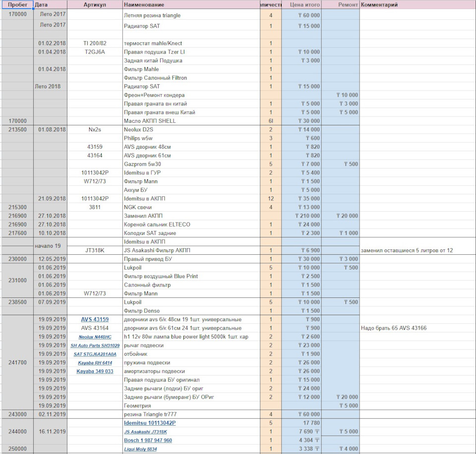
Task: Select the 'Idemitsu в ГУР' cell
Action: (x=191, y=172)
